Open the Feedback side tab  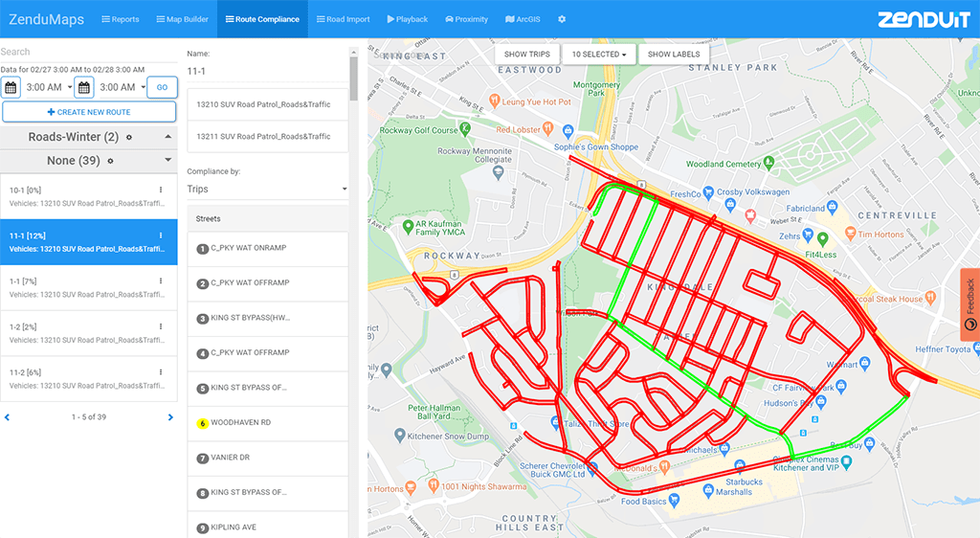tap(970, 304)
